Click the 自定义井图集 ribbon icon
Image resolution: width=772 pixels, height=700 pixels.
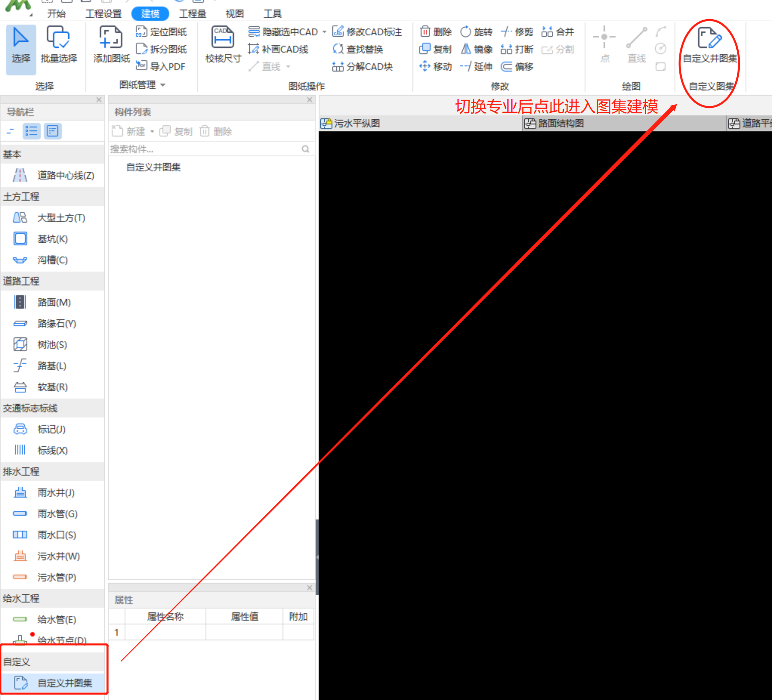(709, 44)
